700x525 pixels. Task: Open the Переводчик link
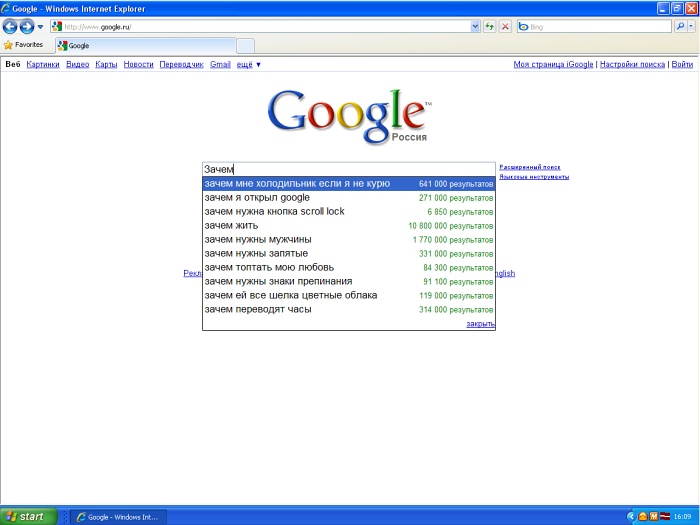tap(182, 64)
